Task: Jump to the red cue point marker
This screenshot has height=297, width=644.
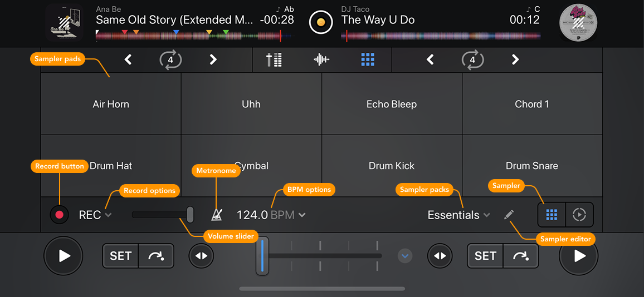Action: [125, 32]
